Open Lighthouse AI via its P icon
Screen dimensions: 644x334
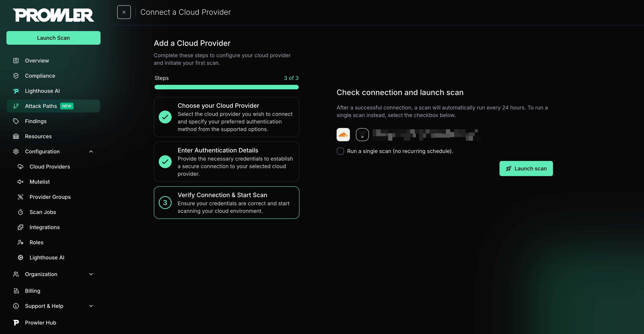click(16, 91)
